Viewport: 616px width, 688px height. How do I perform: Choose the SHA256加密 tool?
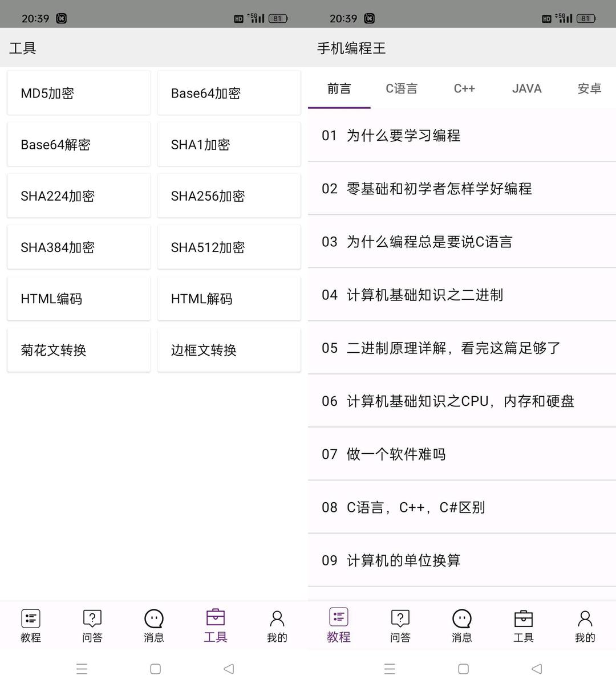[229, 196]
